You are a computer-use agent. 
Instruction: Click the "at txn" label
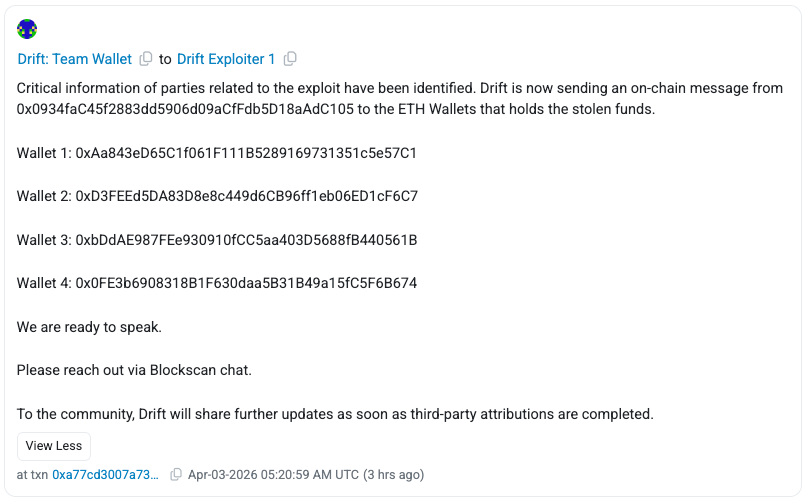coord(32,474)
